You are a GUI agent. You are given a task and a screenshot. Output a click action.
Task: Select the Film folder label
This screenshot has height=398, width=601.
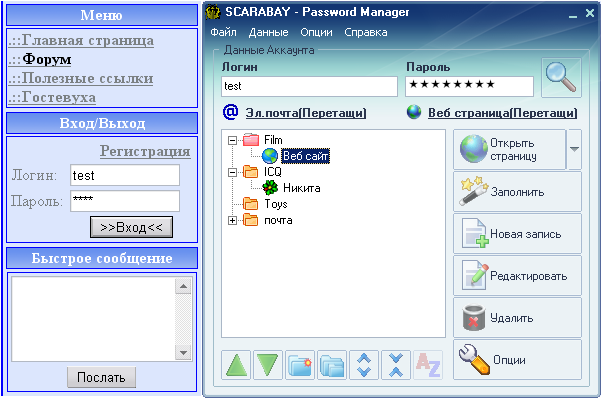coord(273,140)
